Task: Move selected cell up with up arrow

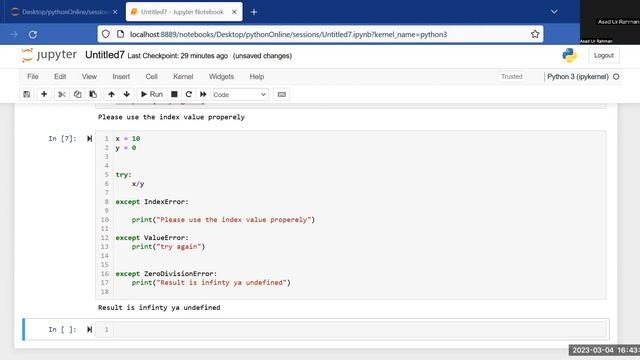Action: (111, 94)
